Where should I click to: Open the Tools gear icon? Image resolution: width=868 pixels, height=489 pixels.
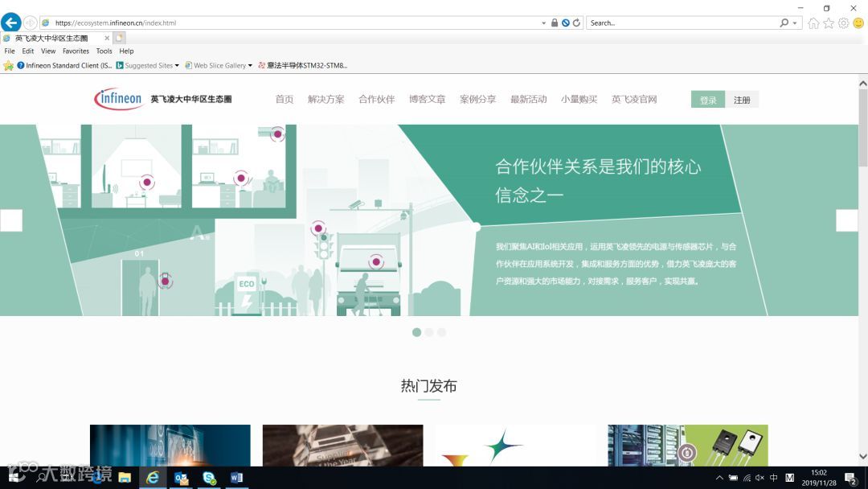(x=843, y=23)
